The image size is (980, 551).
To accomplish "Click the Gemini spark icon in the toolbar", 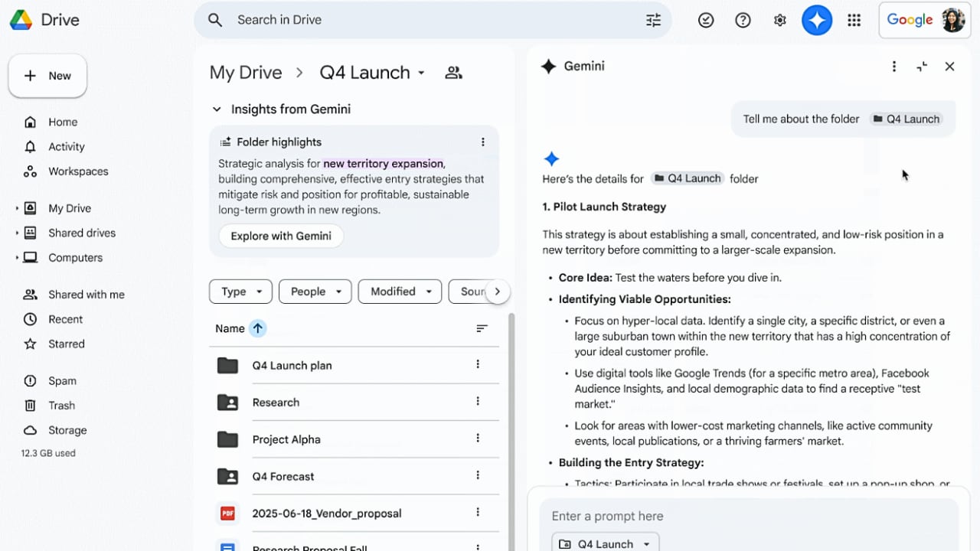I will tap(817, 20).
